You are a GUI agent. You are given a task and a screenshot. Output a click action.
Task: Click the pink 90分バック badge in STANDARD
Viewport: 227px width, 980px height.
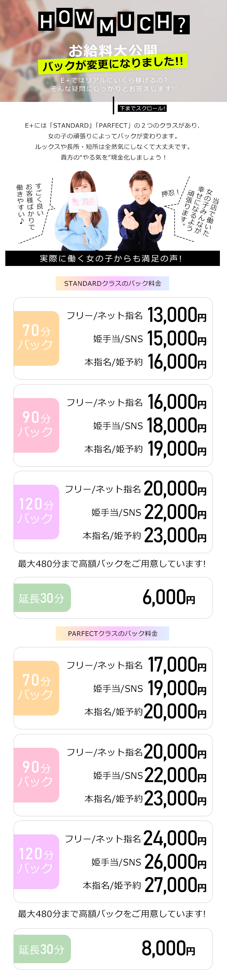tap(36, 425)
